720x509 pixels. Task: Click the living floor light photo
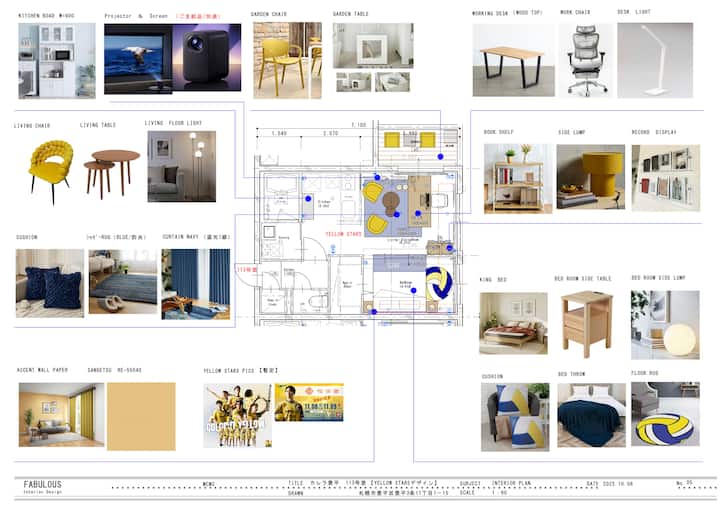181,166
